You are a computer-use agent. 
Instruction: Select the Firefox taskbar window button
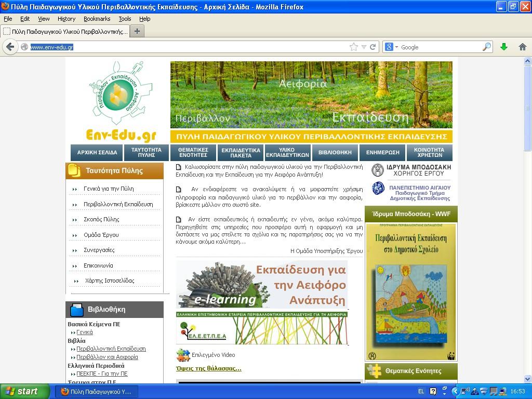click(97, 392)
